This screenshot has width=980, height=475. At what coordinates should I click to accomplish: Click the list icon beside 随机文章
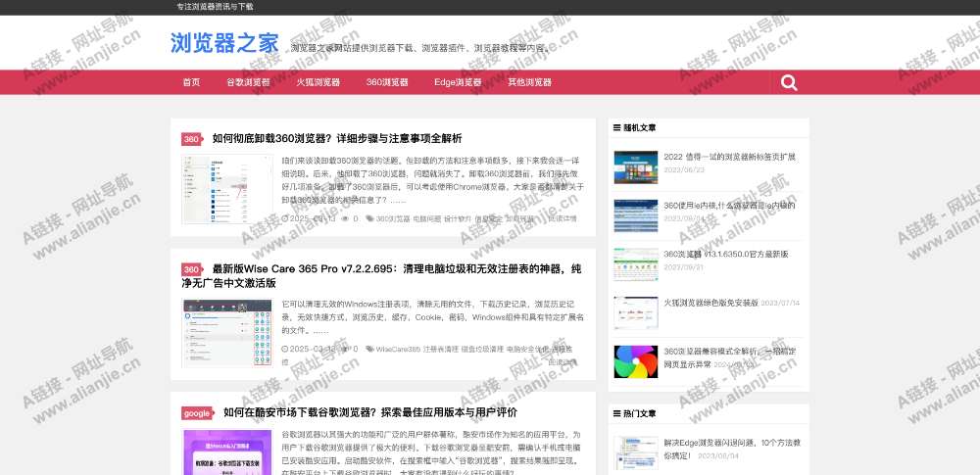point(616,127)
